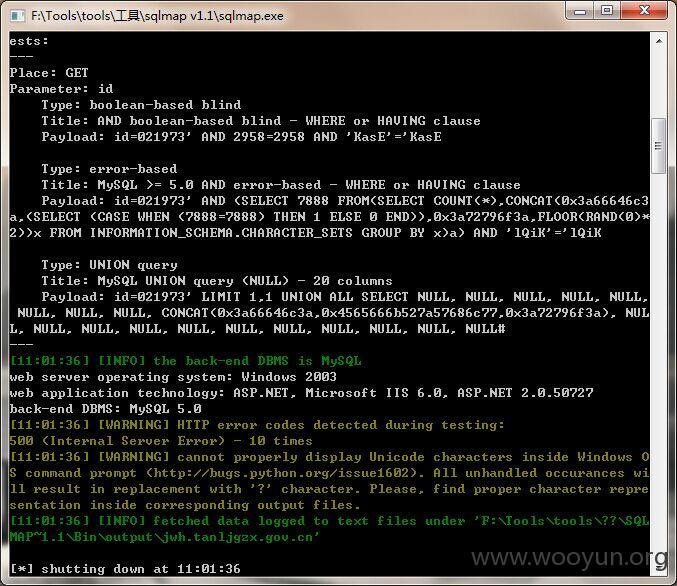Click the 'Place: GET' line
This screenshot has height=586, width=677.
(49, 73)
